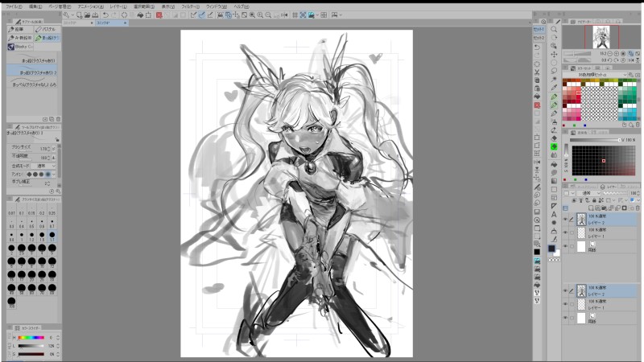Toggle 用紙 paper layer visibility in upper list
The image size is (644, 362).
point(565,246)
